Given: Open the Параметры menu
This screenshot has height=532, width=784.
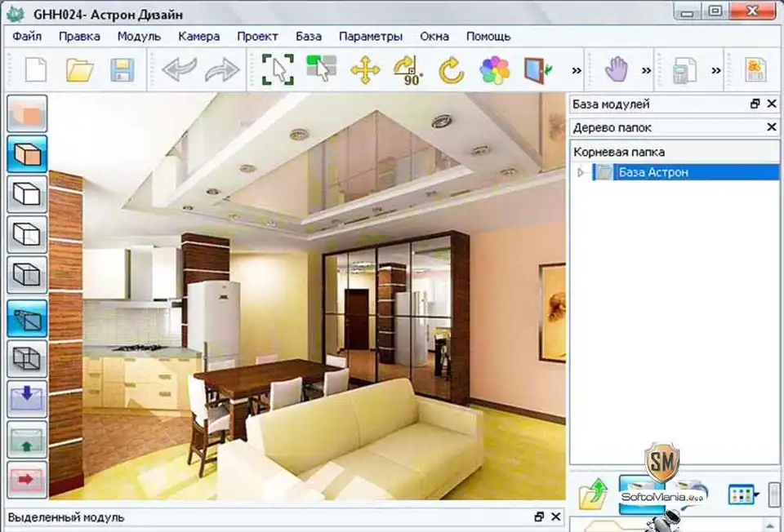Looking at the screenshot, I should coord(371,37).
